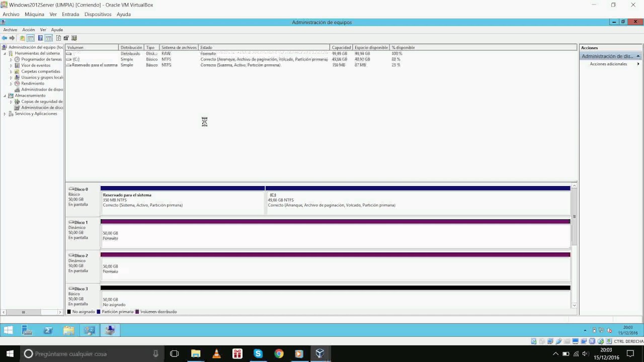Open PowerShell from the guest taskbar

(x=48, y=330)
